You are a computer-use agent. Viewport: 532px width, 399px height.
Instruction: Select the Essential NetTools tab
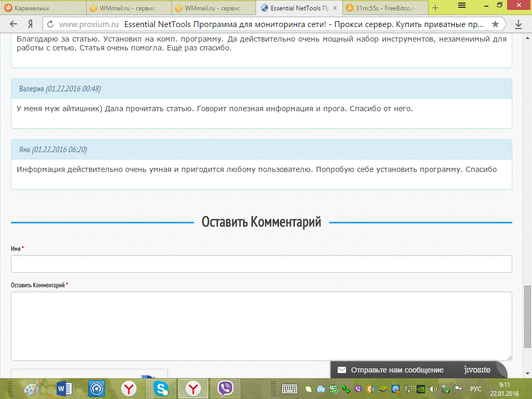click(x=295, y=8)
